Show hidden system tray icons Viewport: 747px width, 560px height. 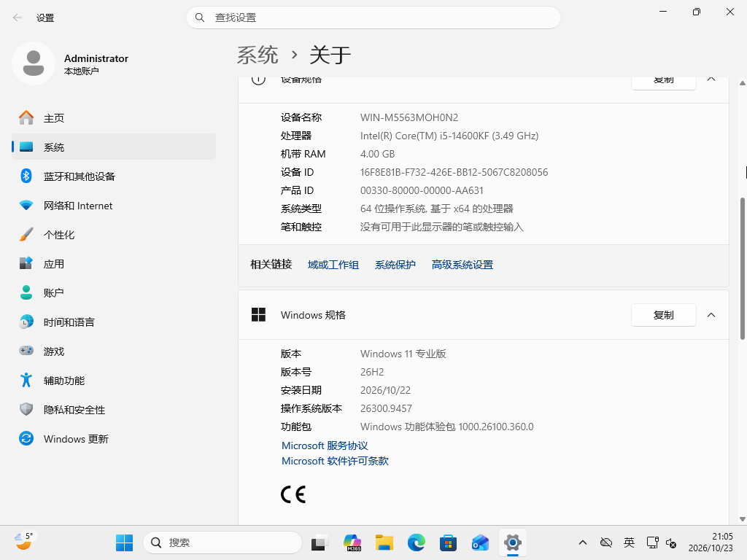point(583,542)
